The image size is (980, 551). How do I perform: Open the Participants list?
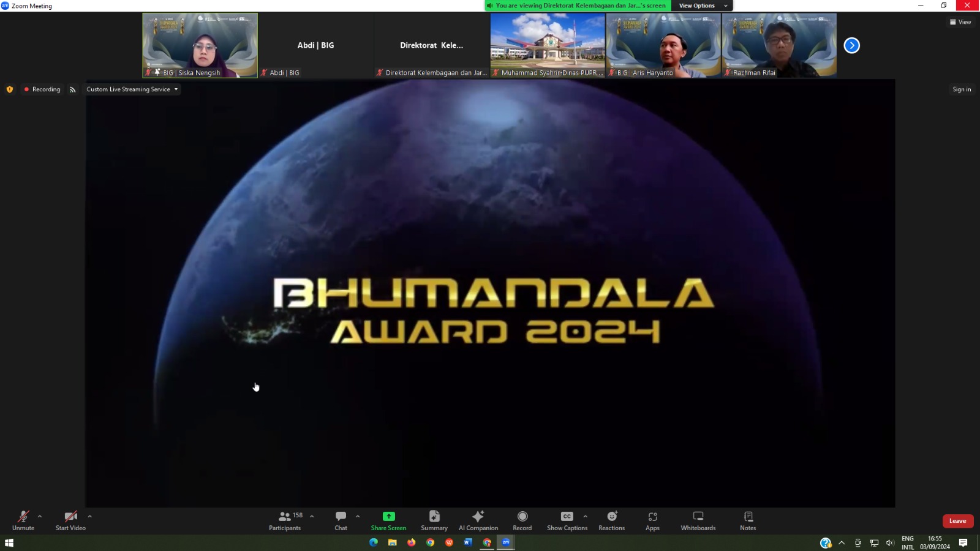coord(285,520)
